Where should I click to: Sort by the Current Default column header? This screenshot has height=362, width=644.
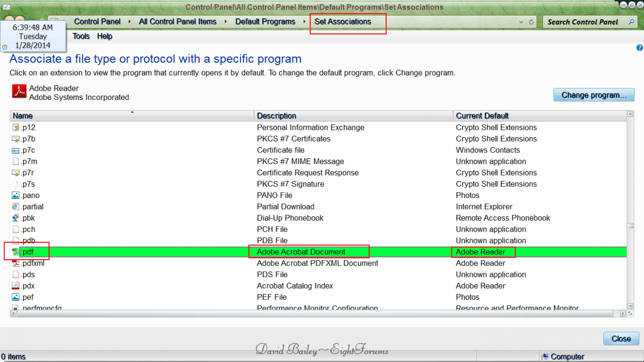click(540, 116)
